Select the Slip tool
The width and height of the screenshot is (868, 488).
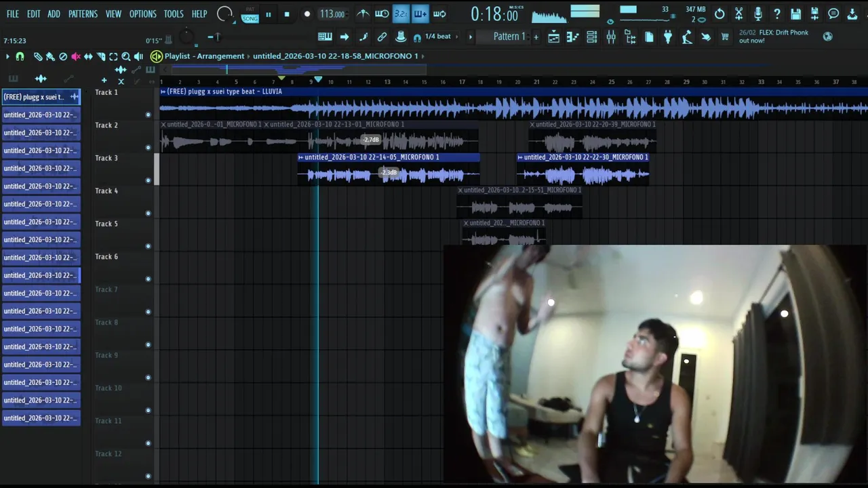tap(88, 57)
